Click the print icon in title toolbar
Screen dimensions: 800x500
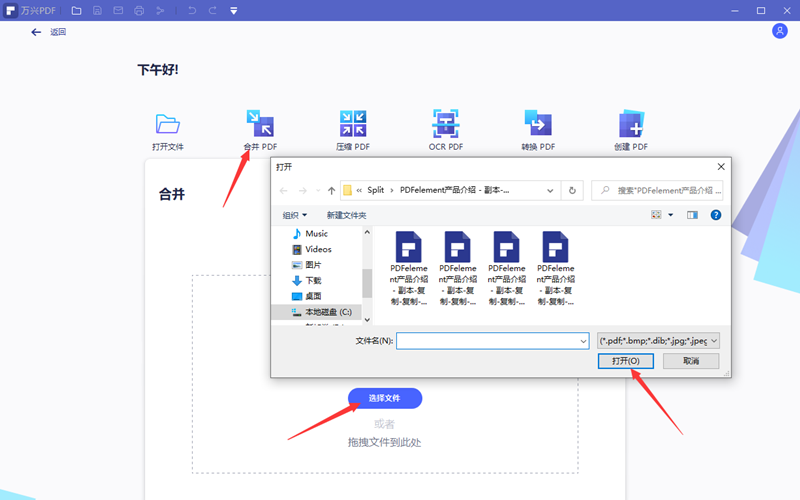139,10
